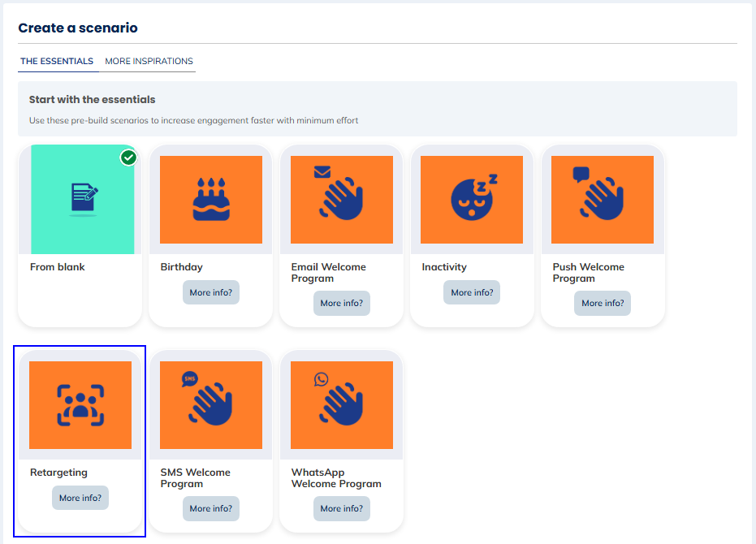Click More info under Retargeting
Viewport: 756px width, 544px height.
coord(80,498)
